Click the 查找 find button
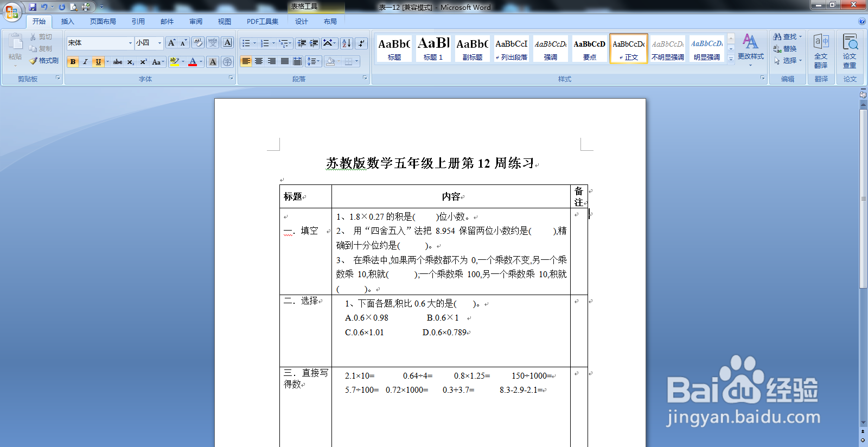Viewport: 868px width, 447px height. click(787, 37)
